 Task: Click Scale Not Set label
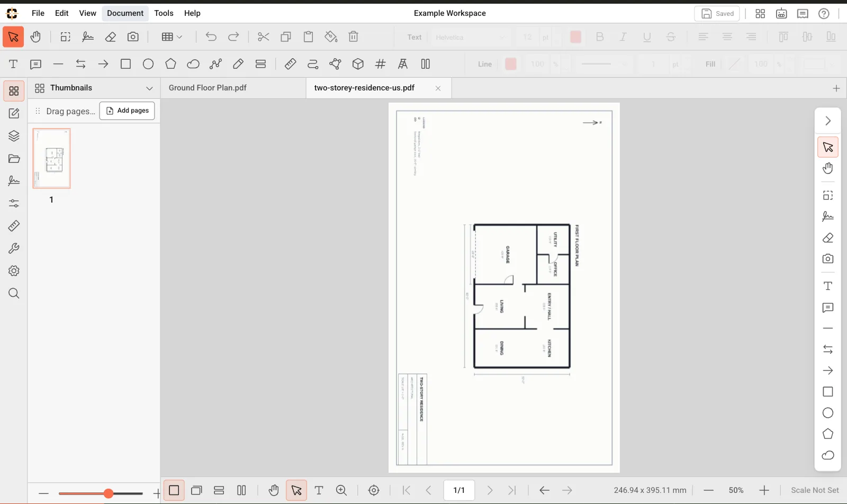point(815,490)
